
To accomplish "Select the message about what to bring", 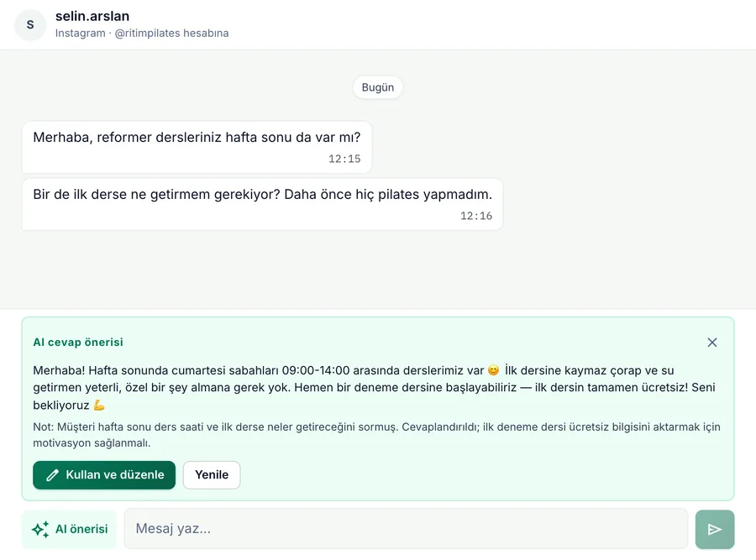I will [x=262, y=204].
